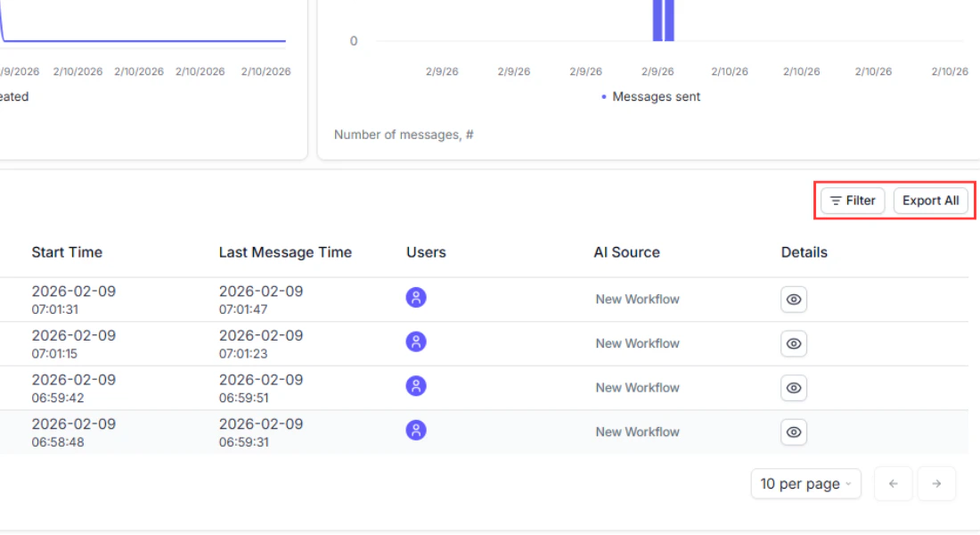Open the details eye icon on the second row

click(x=793, y=343)
